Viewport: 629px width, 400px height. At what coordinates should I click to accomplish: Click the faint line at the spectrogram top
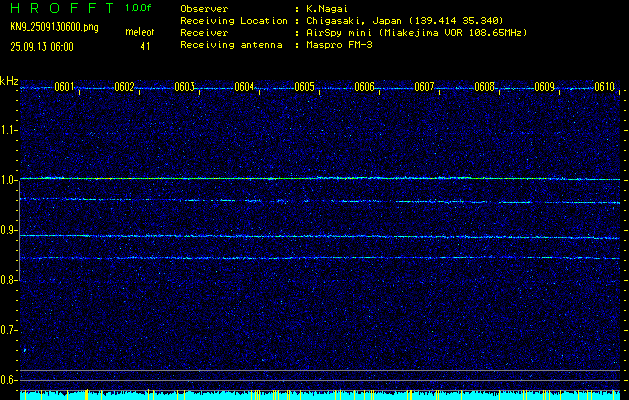tap(320, 88)
